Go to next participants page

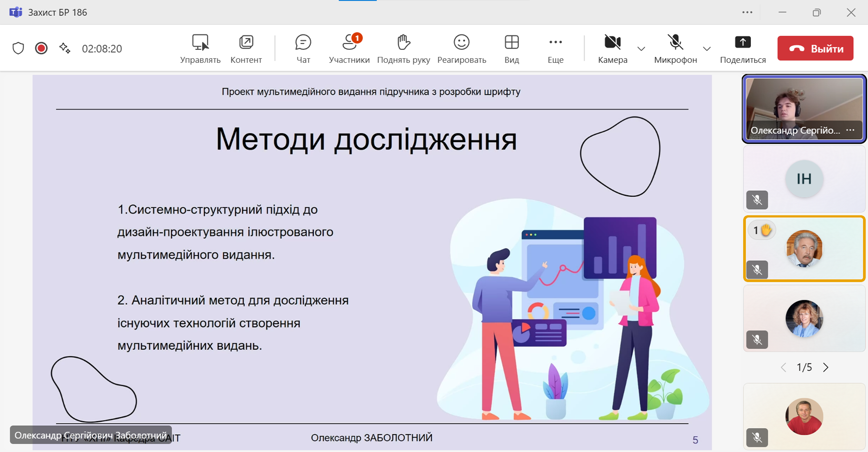[x=826, y=367]
